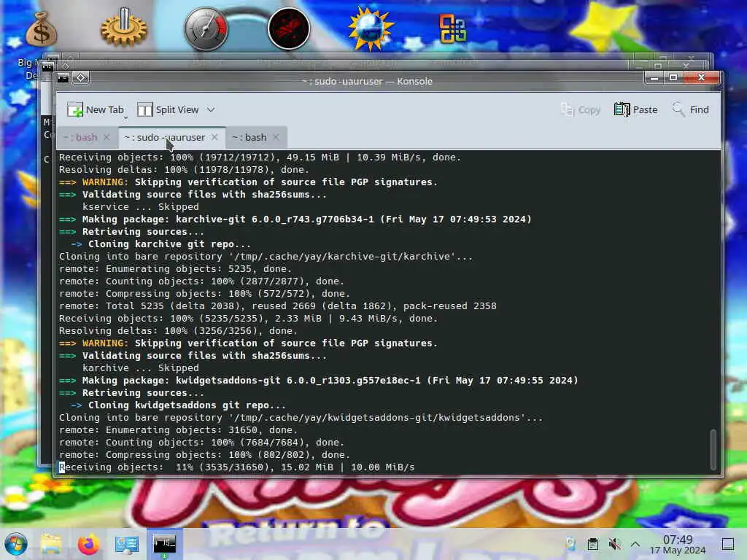This screenshot has width=747, height=560.
Task: Minimize the Konsole window
Action: 654,77
